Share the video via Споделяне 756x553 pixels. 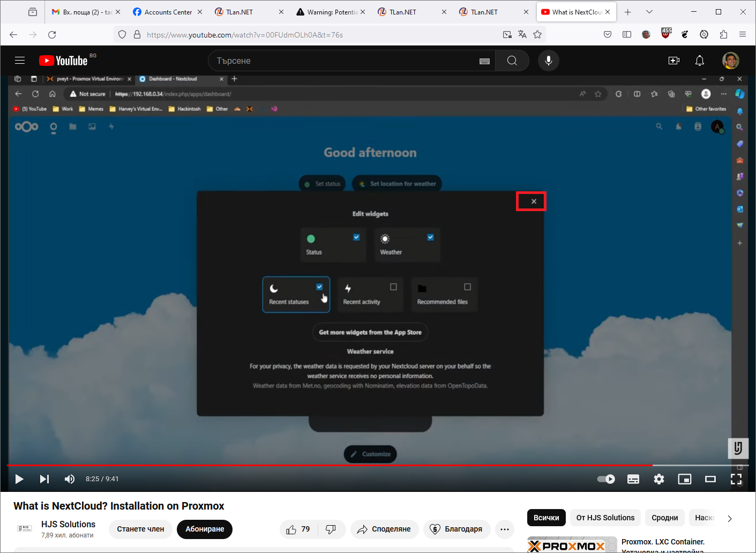point(385,529)
